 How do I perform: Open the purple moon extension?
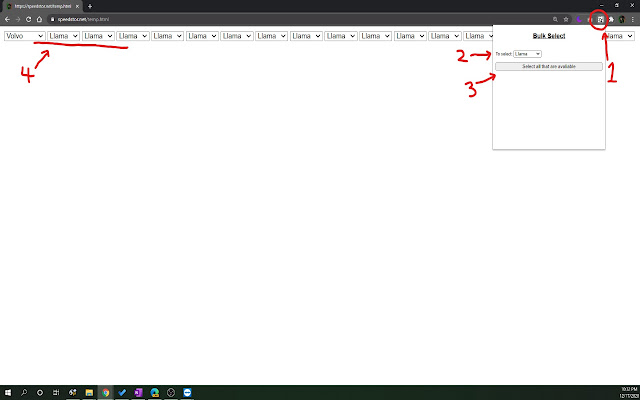click(x=579, y=19)
